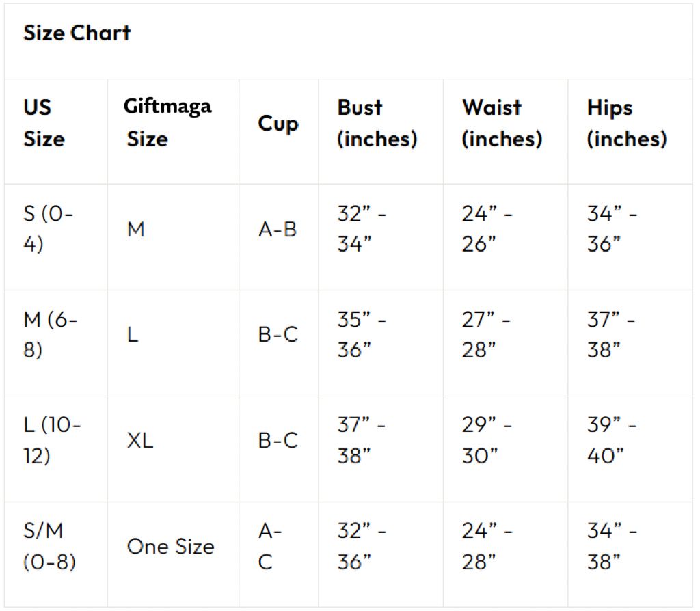Select the Cup column header

278,124
